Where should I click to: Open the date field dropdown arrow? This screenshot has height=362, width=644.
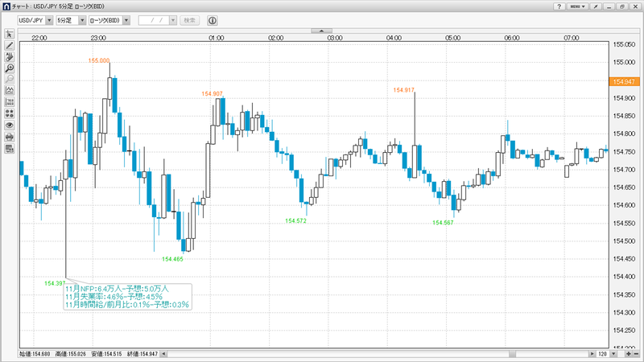click(173, 20)
